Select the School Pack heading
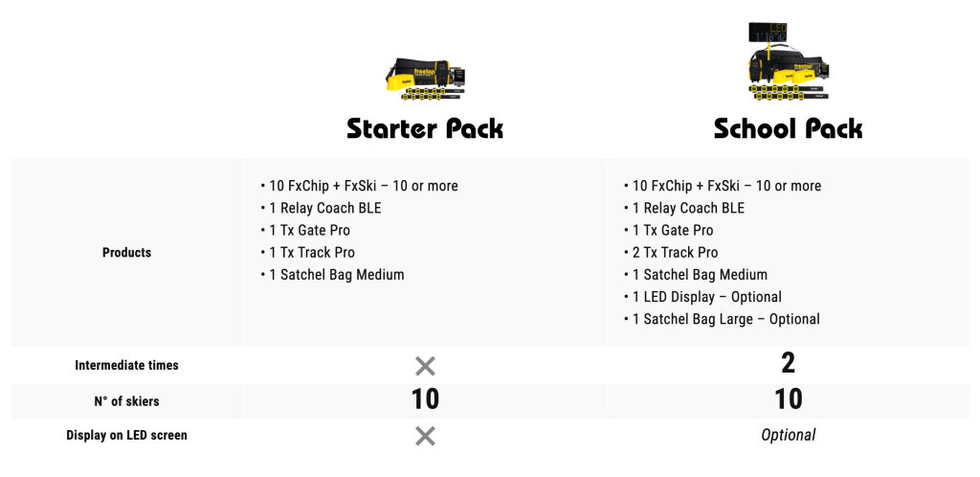This screenshot has height=477, width=980. coord(789,128)
